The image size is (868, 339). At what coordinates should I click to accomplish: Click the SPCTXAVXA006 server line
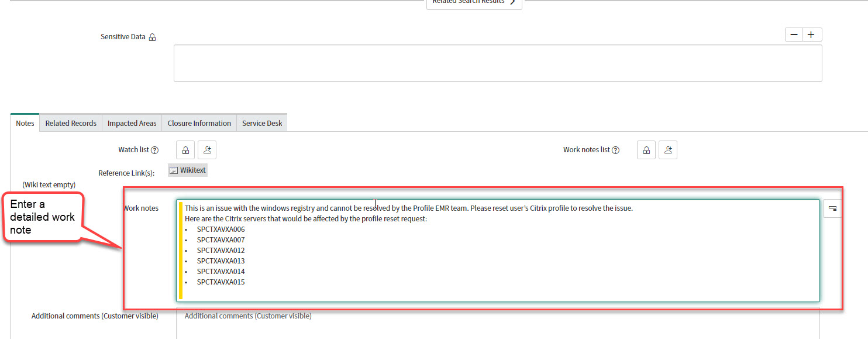pyautogui.click(x=221, y=230)
